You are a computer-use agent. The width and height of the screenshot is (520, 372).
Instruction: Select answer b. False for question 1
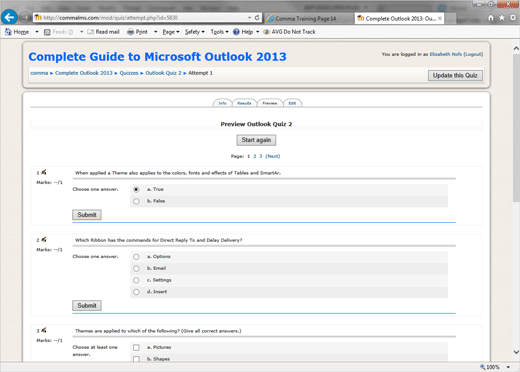[136, 201]
